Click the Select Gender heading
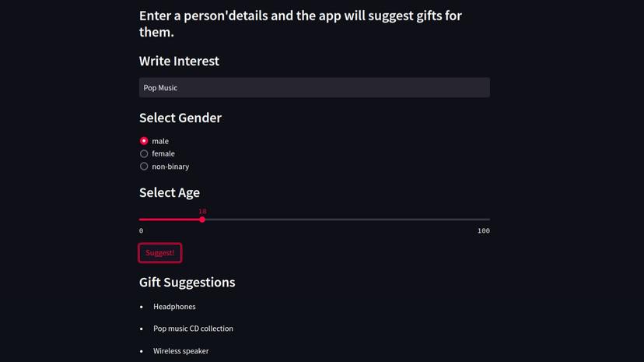The image size is (644, 362). click(180, 118)
